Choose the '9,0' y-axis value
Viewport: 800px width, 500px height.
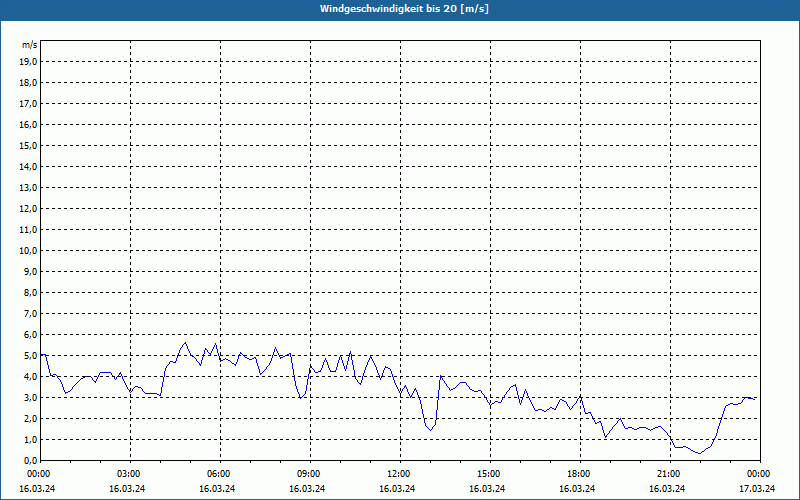30,271
